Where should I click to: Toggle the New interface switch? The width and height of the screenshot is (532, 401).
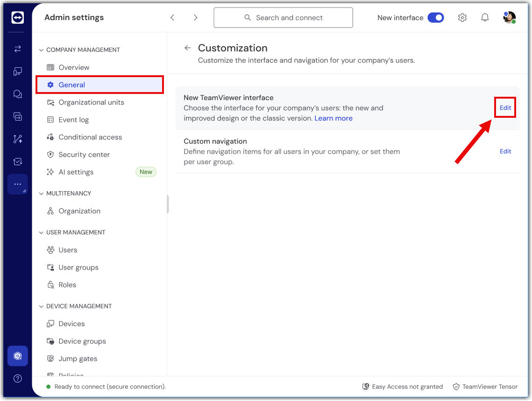pyautogui.click(x=435, y=18)
